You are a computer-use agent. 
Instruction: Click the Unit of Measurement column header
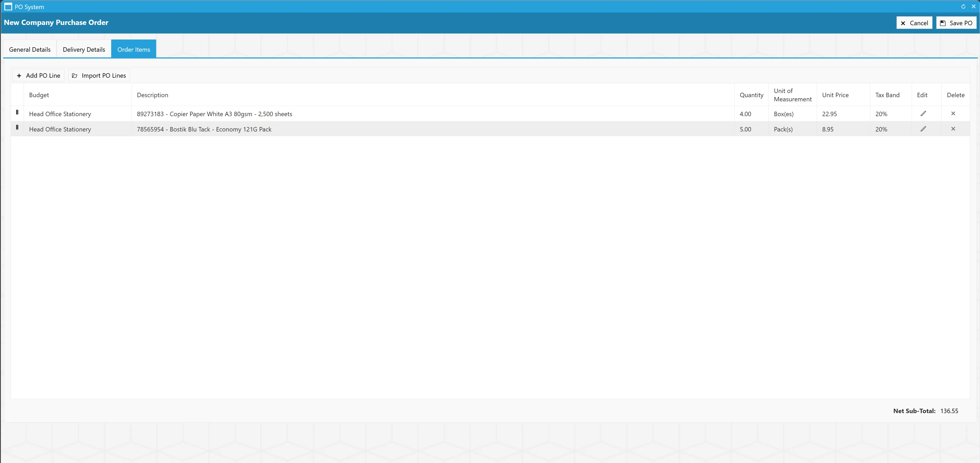coord(792,95)
